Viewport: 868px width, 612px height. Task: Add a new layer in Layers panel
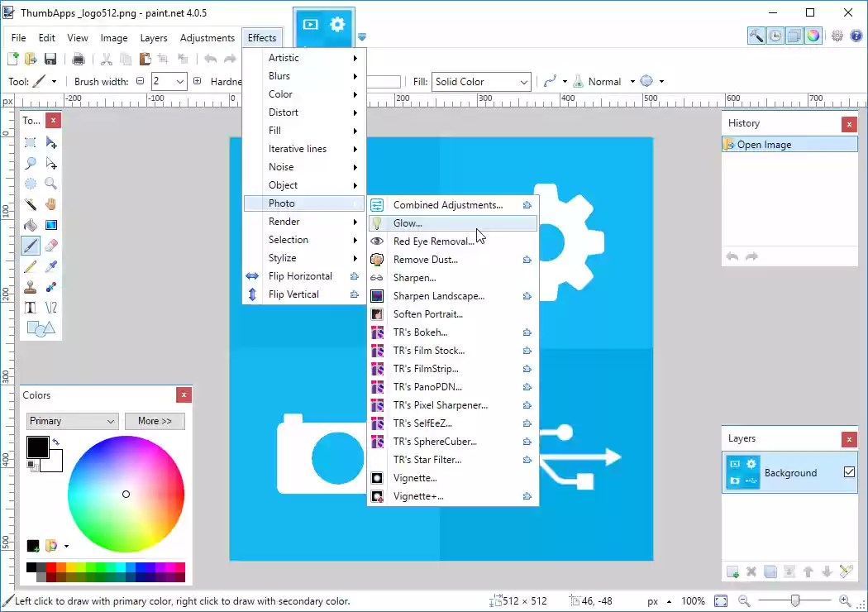(x=732, y=571)
